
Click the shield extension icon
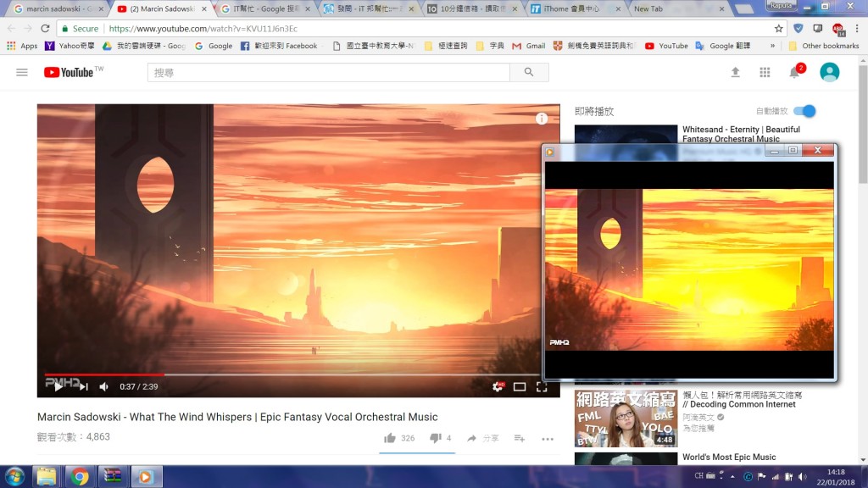pyautogui.click(x=798, y=28)
